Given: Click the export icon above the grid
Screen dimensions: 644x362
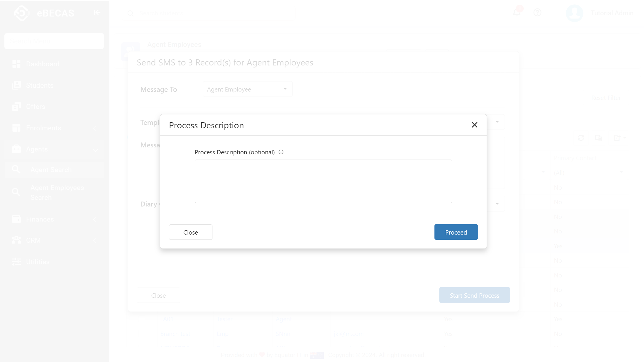Looking at the screenshot, I should (617, 138).
